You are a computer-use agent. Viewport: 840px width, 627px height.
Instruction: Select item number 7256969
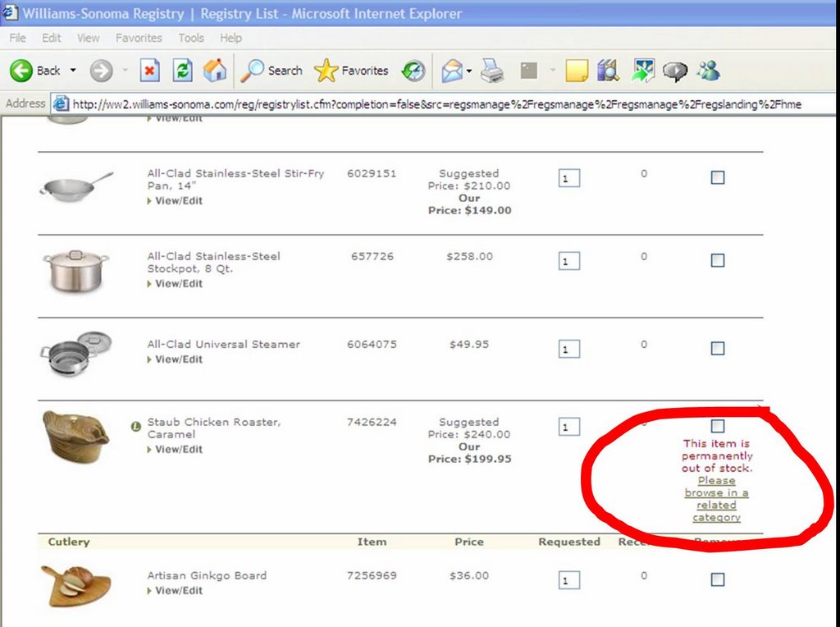[x=372, y=575]
